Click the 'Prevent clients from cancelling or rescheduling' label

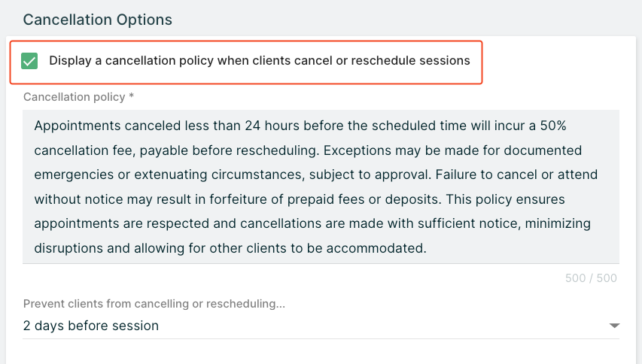pos(154,304)
